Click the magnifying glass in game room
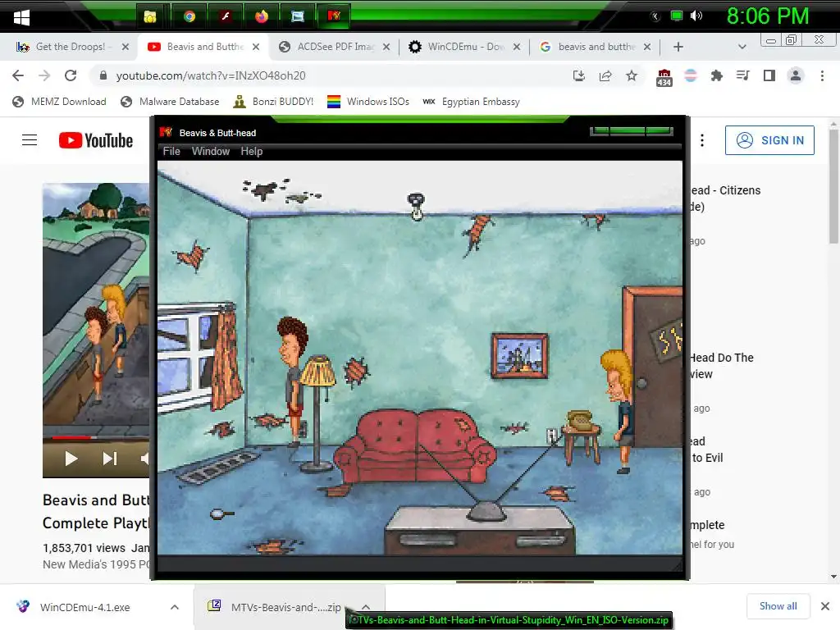The image size is (840, 630). (x=221, y=514)
